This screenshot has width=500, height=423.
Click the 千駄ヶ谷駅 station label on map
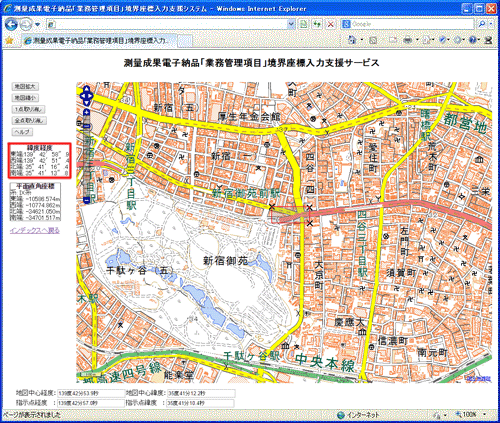[x=252, y=356]
